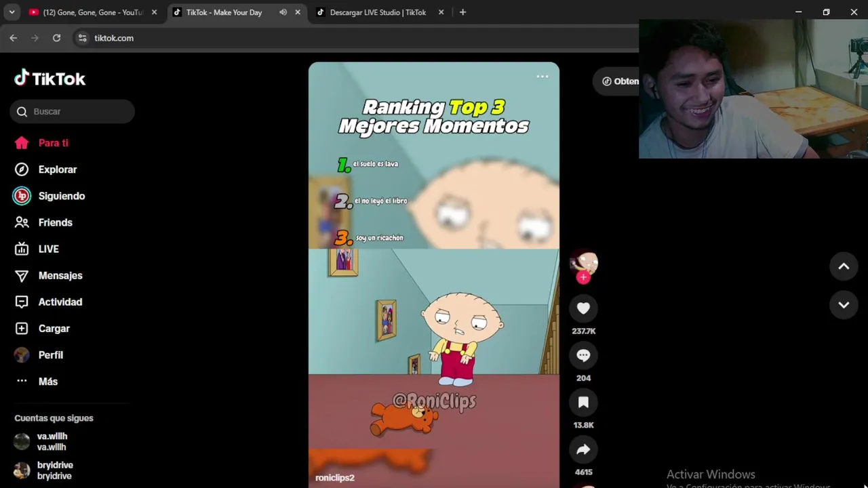
Task: Open the comments on the video
Action: [583, 355]
